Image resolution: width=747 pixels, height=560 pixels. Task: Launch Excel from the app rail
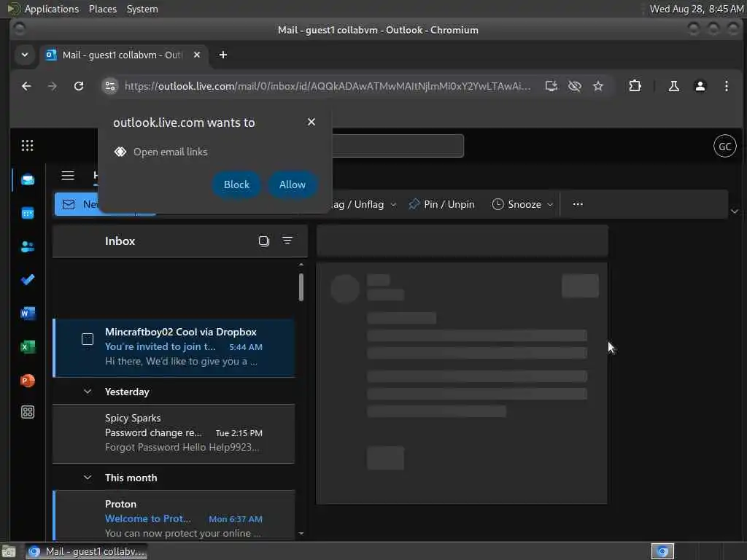28,346
